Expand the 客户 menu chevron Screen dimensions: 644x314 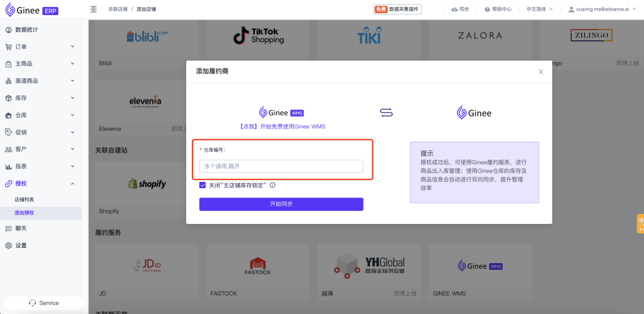(72, 149)
